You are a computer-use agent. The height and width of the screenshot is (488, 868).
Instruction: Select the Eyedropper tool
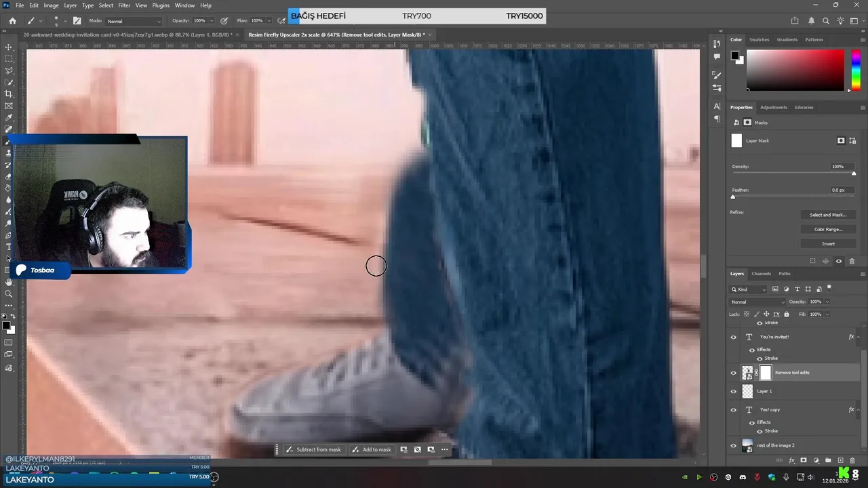point(9,117)
